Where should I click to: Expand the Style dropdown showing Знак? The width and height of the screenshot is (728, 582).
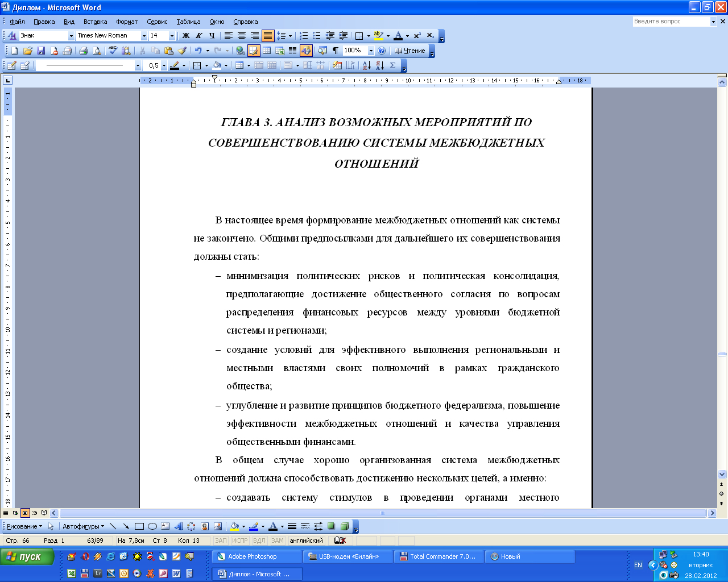tap(72, 36)
